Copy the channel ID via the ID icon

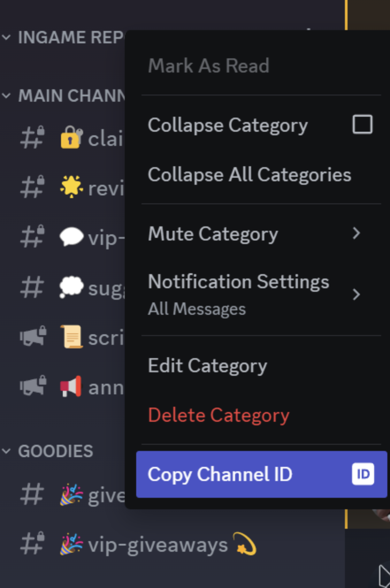click(x=363, y=474)
